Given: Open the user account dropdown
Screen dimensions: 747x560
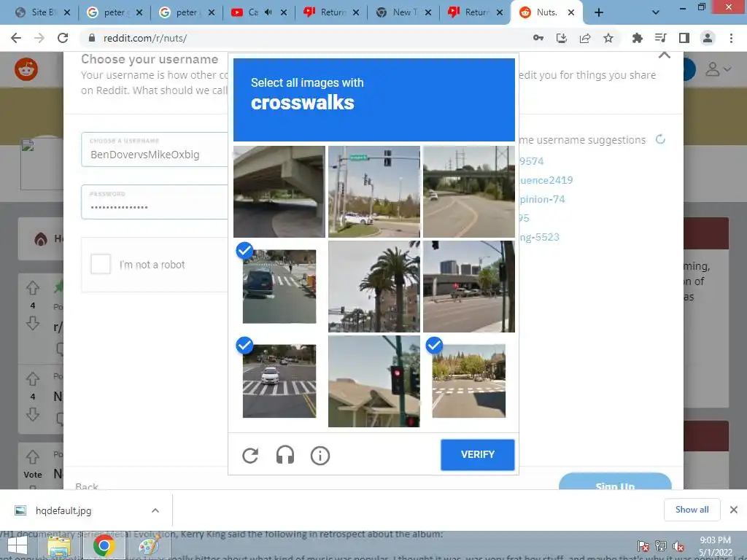Looking at the screenshot, I should coord(718,69).
